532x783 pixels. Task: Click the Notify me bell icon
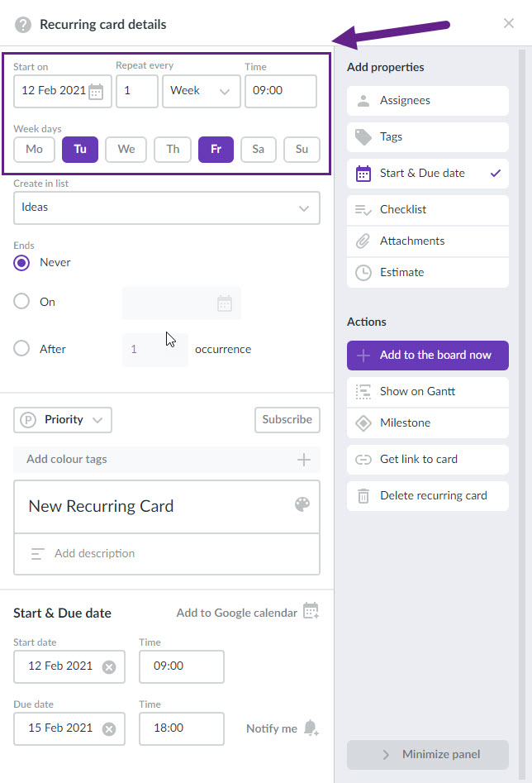click(x=311, y=728)
